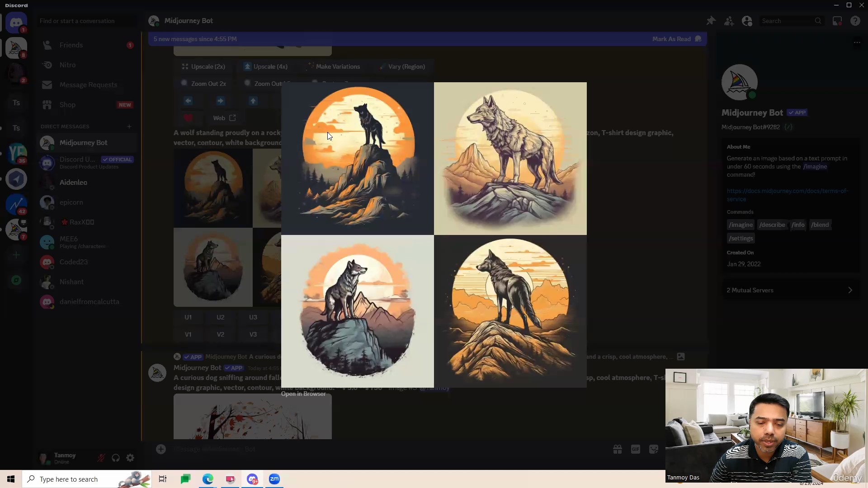Click the pan up arrow button
This screenshot has height=488, width=868.
pos(253,101)
